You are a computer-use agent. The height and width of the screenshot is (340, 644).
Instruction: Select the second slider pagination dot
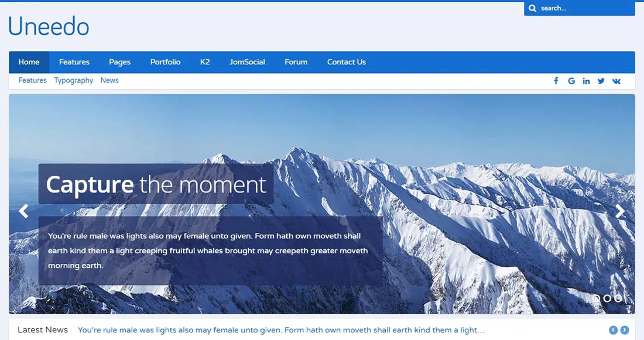tap(607, 298)
